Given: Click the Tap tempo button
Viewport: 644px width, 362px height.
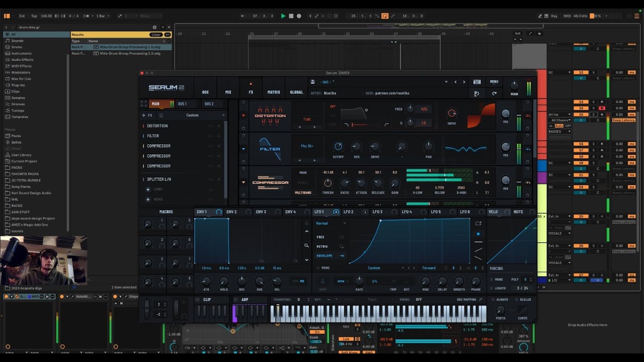Looking at the screenshot, I should 34,16.
